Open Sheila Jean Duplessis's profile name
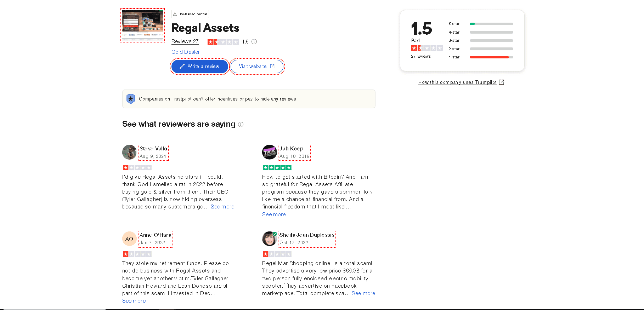644x310 pixels. [307, 235]
